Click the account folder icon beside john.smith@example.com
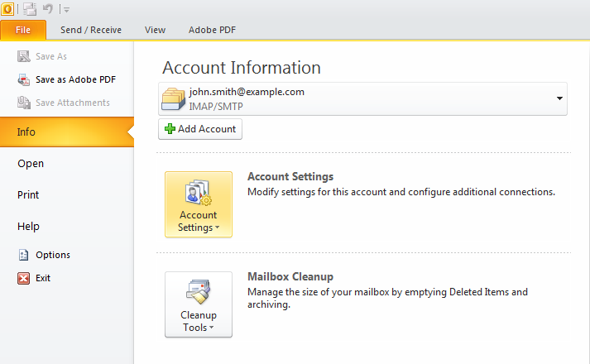Image resolution: width=590 pixels, height=364 pixels. click(173, 99)
